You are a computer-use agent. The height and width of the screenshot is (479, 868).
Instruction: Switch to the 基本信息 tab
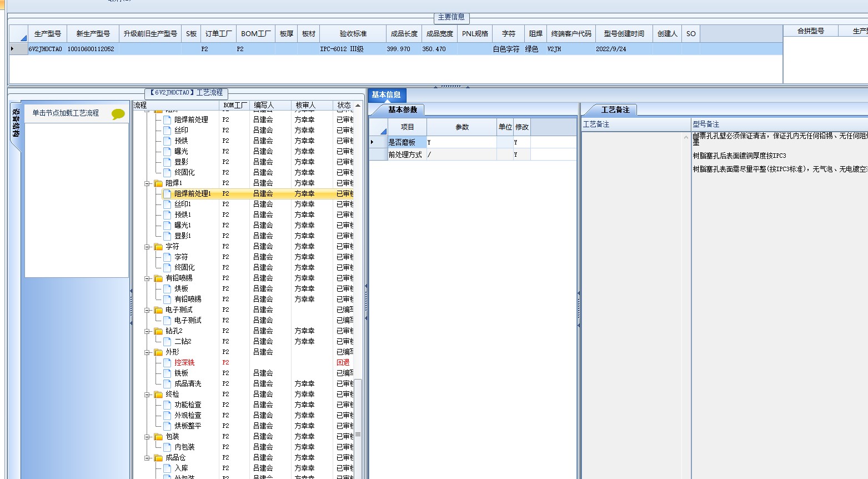[387, 95]
